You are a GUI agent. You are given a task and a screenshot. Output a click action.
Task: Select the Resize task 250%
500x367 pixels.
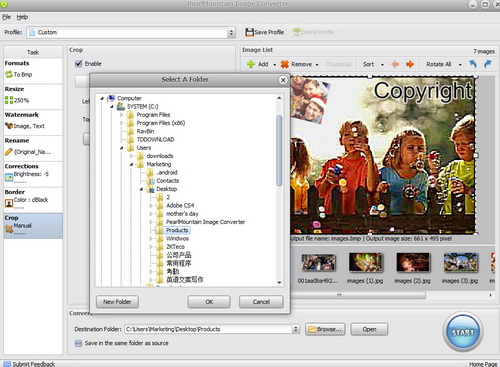point(33,97)
